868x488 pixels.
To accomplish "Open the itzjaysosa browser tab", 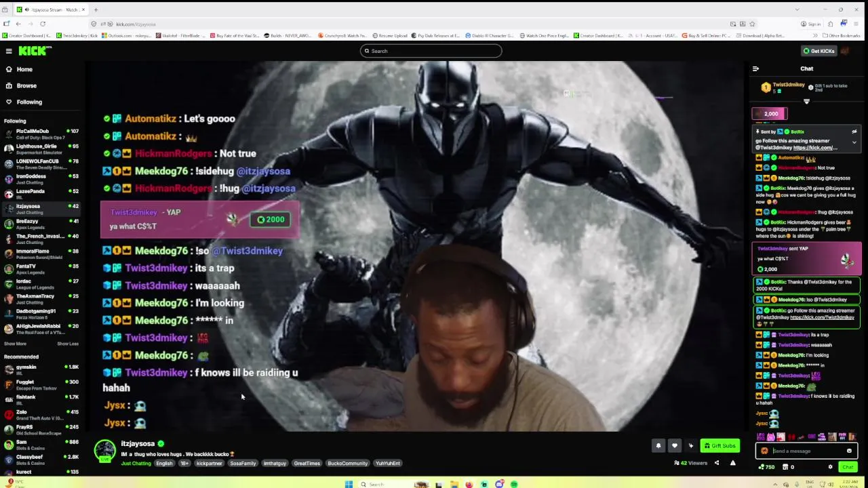I will tap(51, 9).
